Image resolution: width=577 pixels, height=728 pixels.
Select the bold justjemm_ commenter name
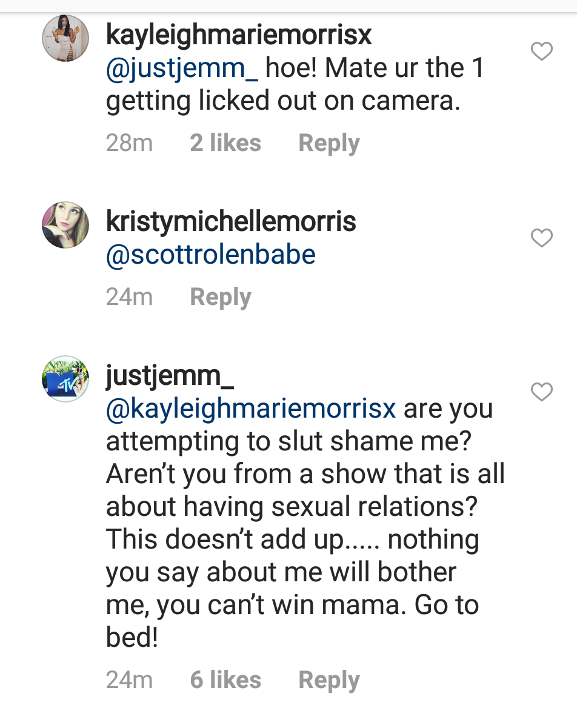point(170,377)
